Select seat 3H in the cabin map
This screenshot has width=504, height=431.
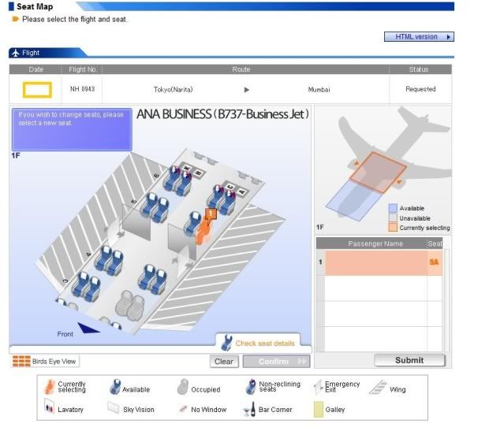point(92,290)
